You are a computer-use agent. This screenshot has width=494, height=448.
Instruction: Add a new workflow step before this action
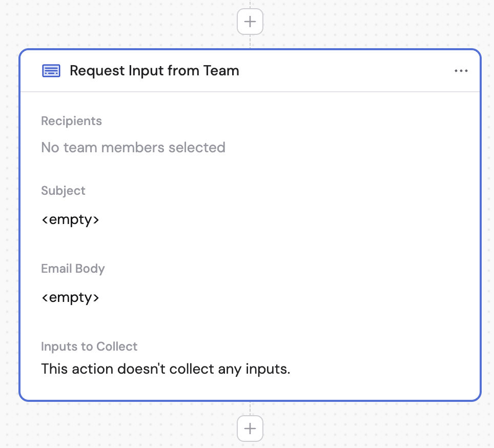point(250,21)
